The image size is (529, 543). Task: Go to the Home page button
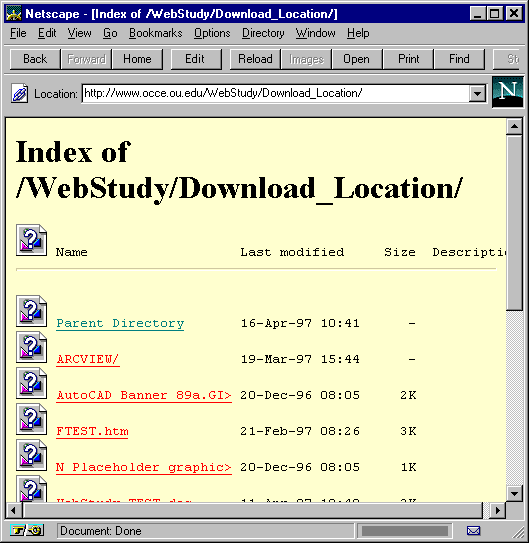point(137,59)
